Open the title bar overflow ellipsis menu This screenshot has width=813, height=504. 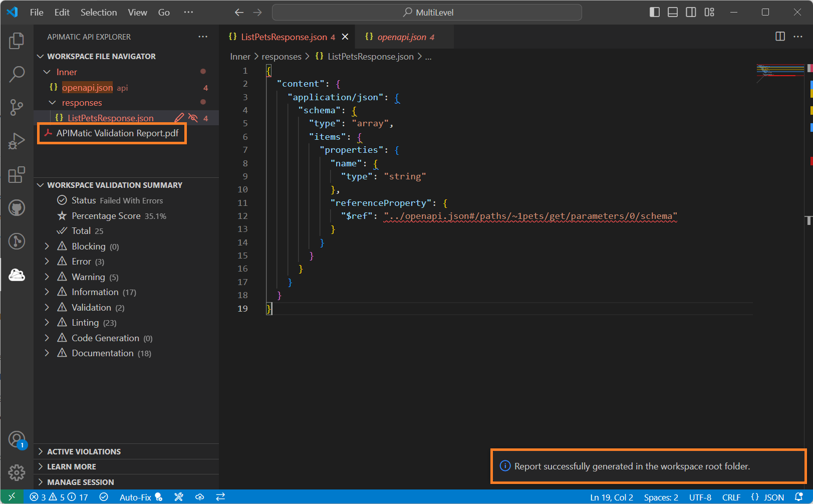pos(188,13)
